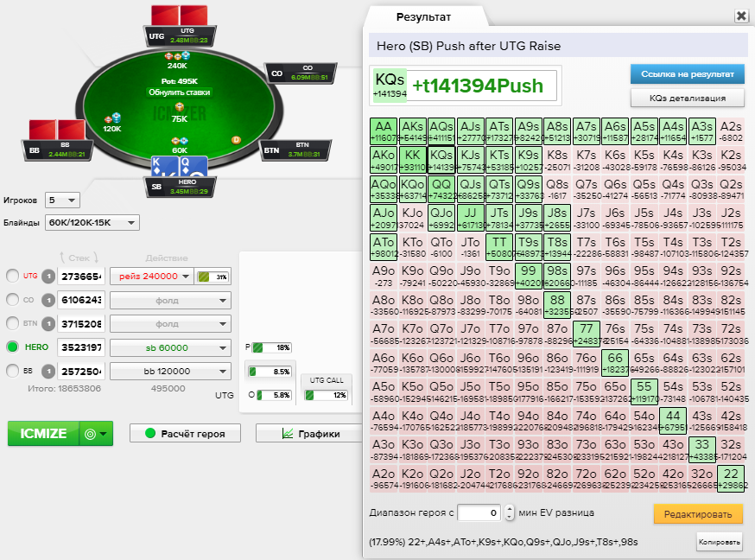Image resolution: width=755 pixels, height=560 pixels.
Task: Open the ICMIZE button options arrow
Action: point(96,433)
